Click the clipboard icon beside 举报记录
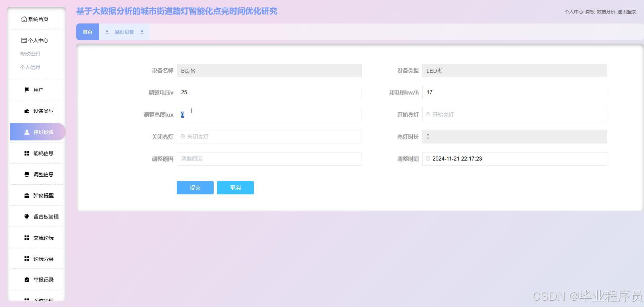 coord(27,280)
